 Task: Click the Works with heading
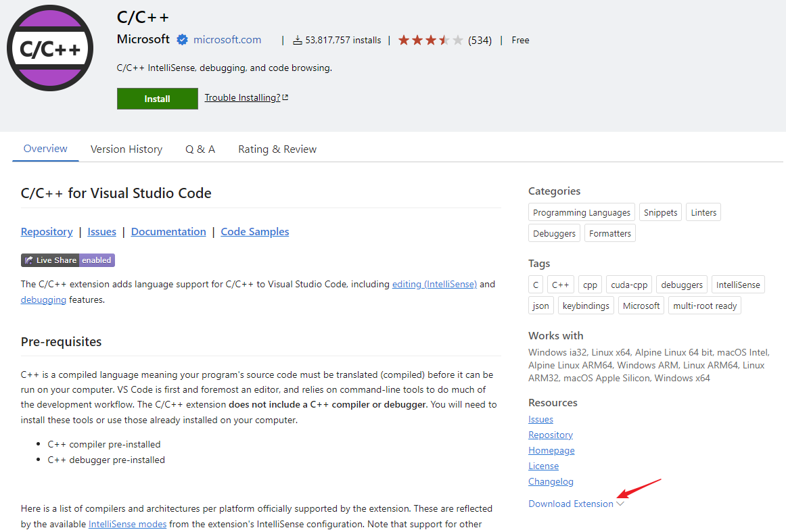556,336
